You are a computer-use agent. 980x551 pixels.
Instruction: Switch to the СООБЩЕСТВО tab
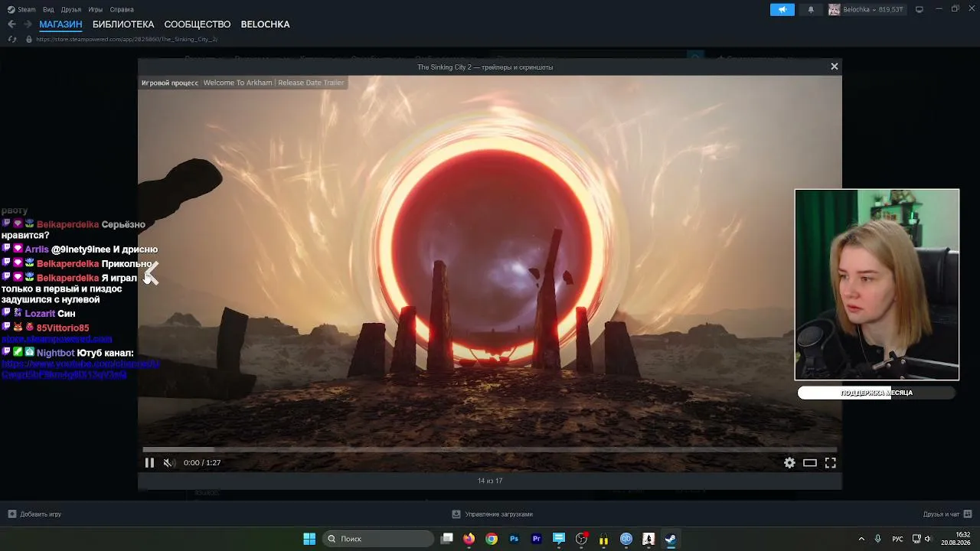point(198,24)
